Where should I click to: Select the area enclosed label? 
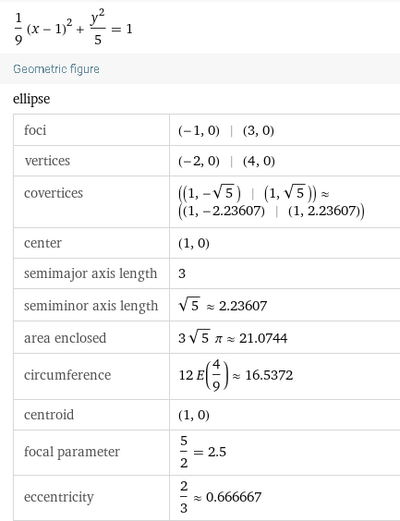(x=65, y=338)
